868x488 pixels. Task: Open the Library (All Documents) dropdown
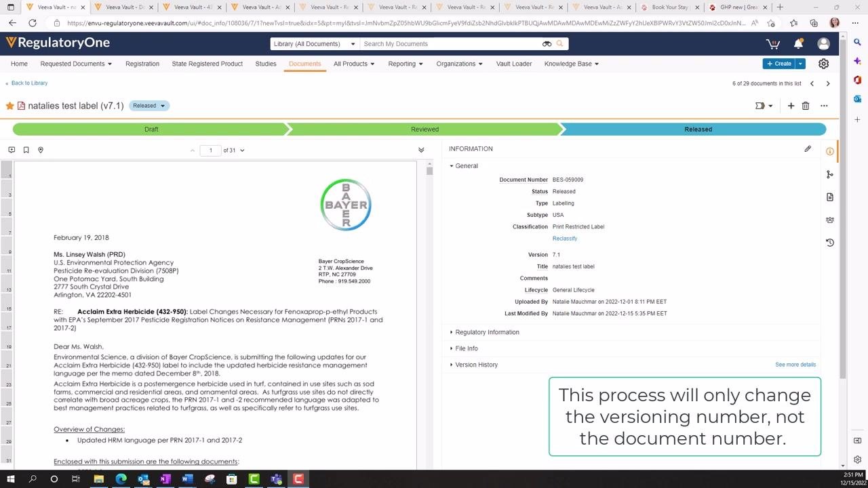click(314, 44)
